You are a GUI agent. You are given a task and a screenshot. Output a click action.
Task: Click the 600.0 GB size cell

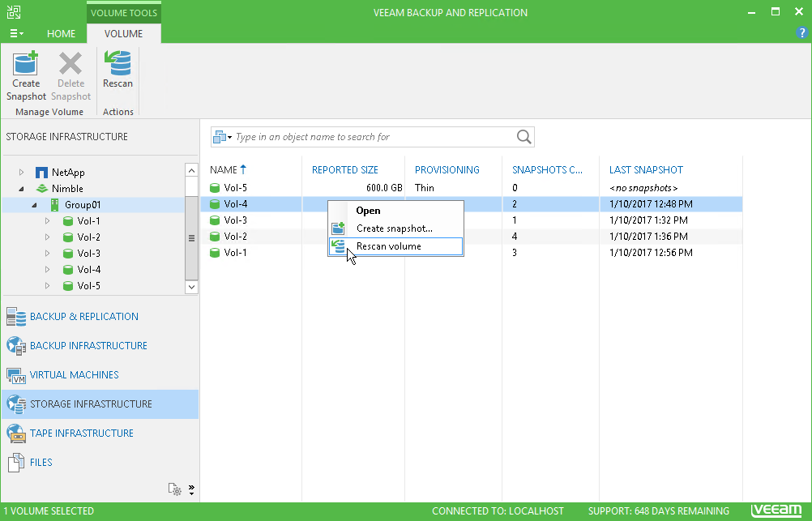pyautogui.click(x=384, y=188)
